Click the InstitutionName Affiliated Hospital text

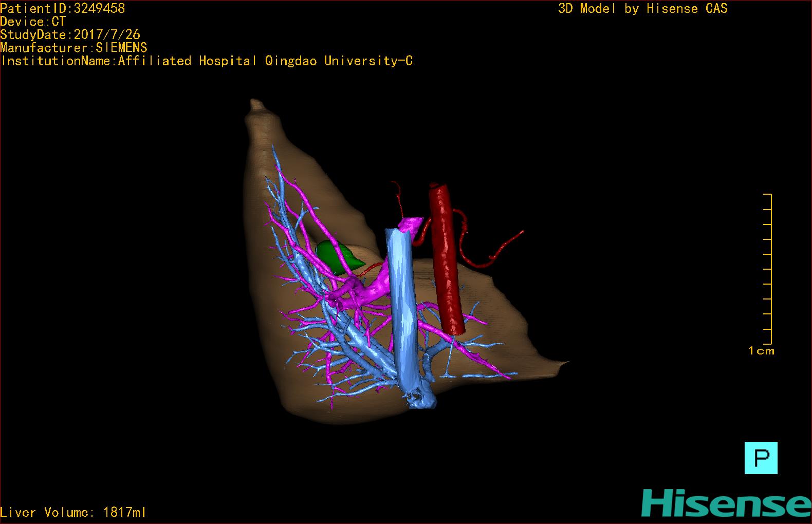coord(206,61)
